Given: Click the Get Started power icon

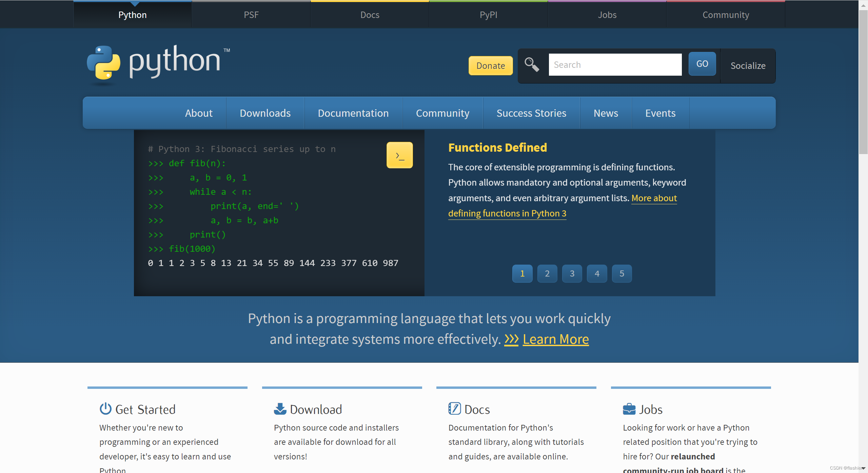Looking at the screenshot, I should pyautogui.click(x=105, y=409).
